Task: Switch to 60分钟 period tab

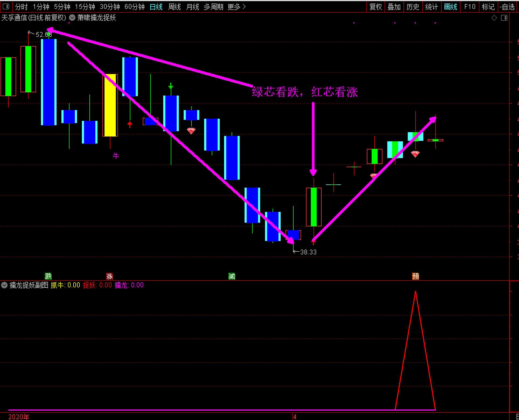Action: pyautogui.click(x=134, y=7)
